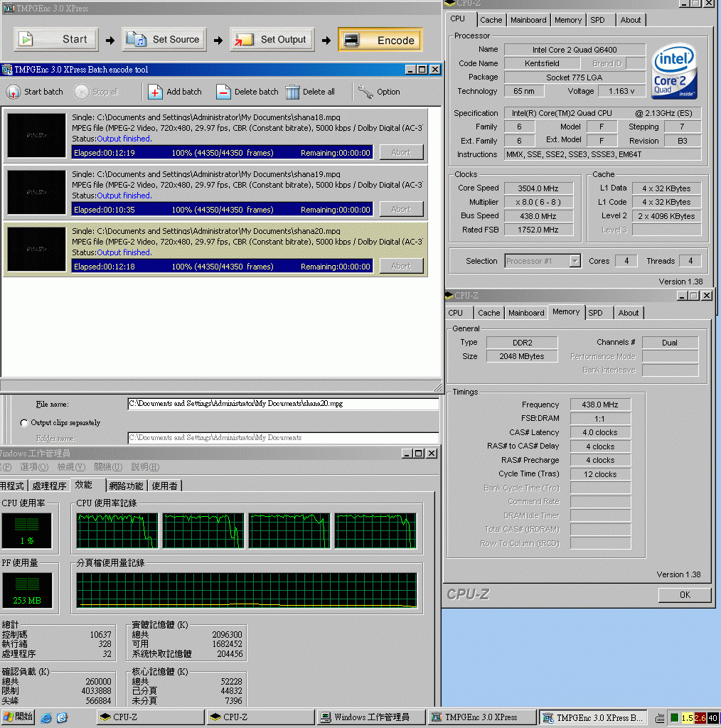Switch to 使用者 tab in Task Manager

pyautogui.click(x=165, y=486)
